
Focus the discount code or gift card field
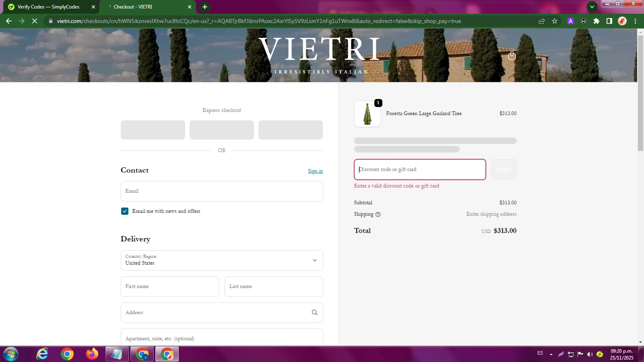click(420, 169)
